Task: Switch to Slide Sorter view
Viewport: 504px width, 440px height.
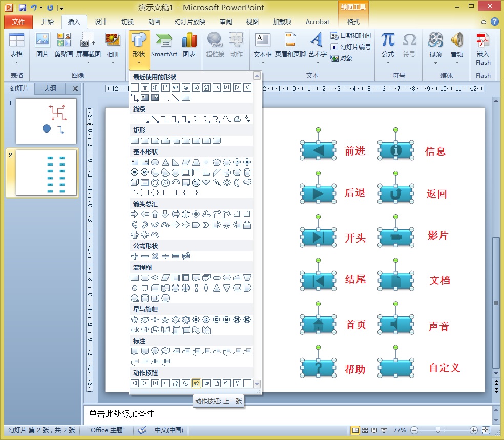Action: click(x=365, y=430)
